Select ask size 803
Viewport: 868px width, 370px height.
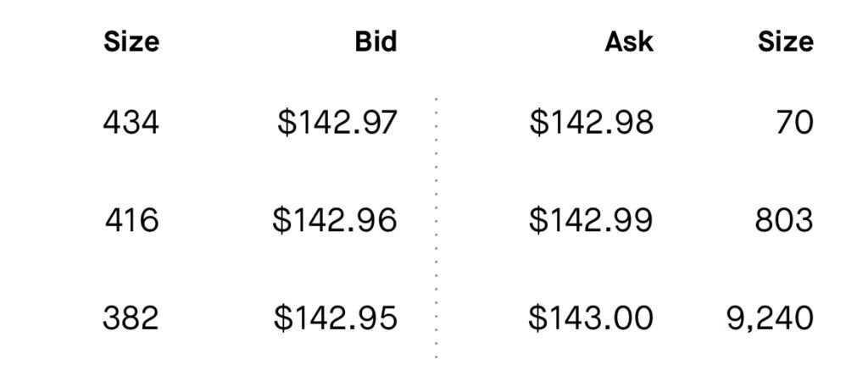pyautogui.click(x=784, y=220)
